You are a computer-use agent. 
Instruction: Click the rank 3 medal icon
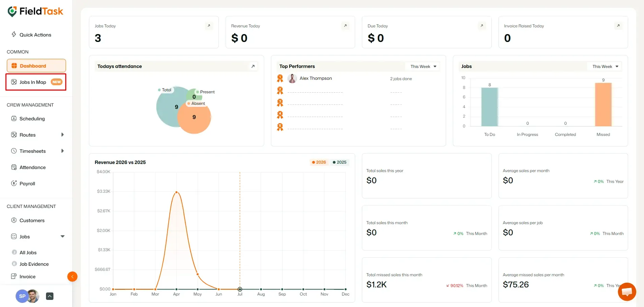(x=280, y=103)
